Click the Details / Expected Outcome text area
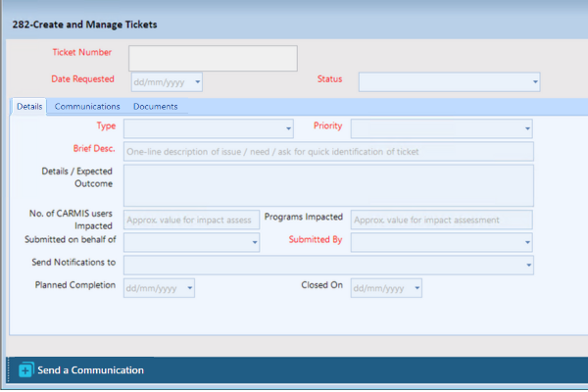 click(x=327, y=185)
